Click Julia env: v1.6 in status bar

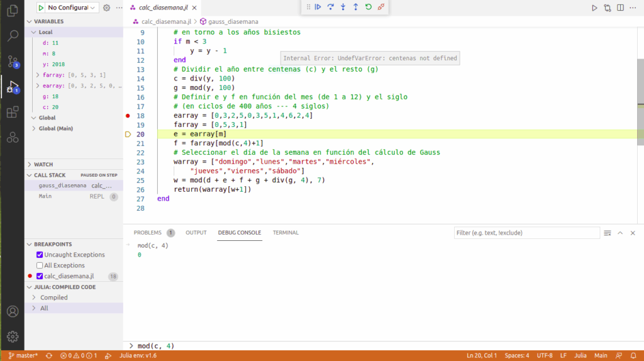coord(139,355)
